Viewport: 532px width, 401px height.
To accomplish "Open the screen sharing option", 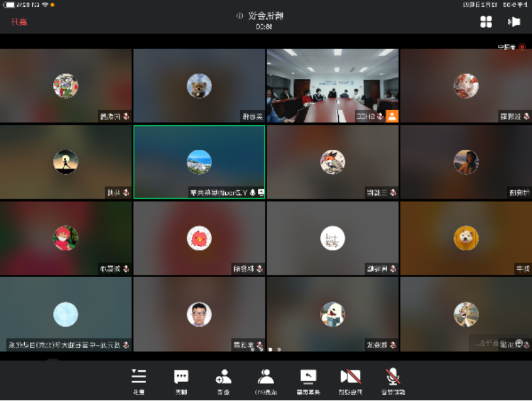I will tap(308, 379).
